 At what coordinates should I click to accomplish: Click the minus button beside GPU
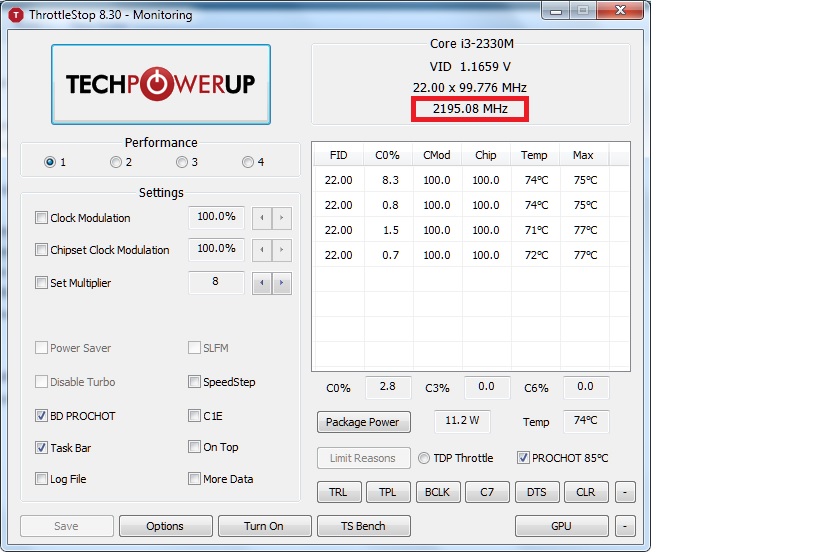[624, 526]
